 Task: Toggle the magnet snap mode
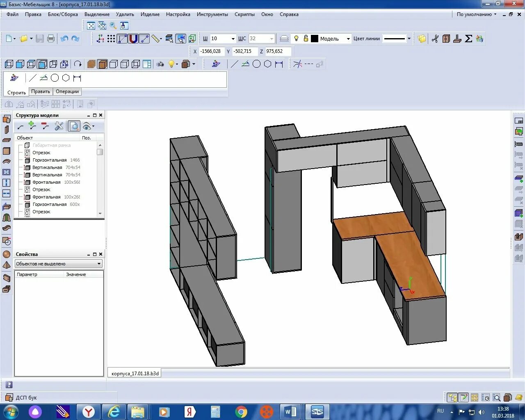[x=133, y=39]
